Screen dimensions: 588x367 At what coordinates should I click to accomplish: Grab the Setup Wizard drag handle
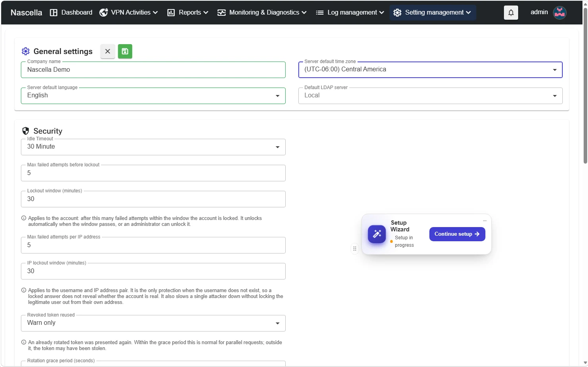point(355,249)
